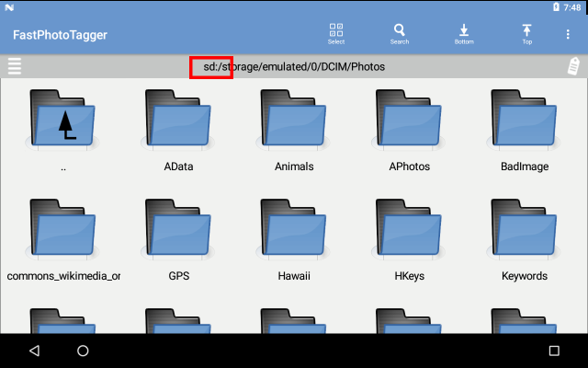Image resolution: width=588 pixels, height=368 pixels.
Task: Select the Hawaii folder label
Action: point(294,276)
